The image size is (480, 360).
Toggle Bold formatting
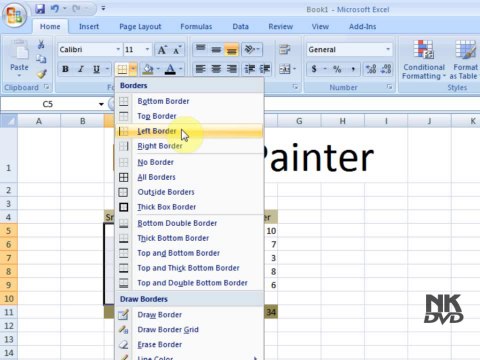pyautogui.click(x=65, y=69)
